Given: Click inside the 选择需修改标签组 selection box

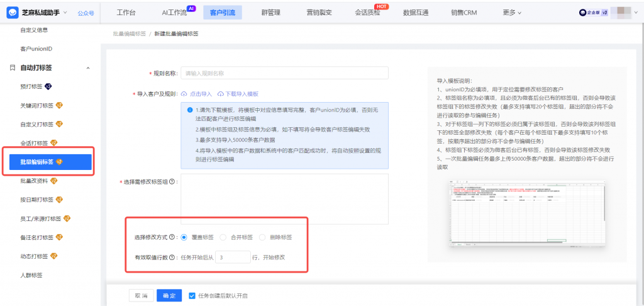Looking at the screenshot, I should [x=284, y=199].
